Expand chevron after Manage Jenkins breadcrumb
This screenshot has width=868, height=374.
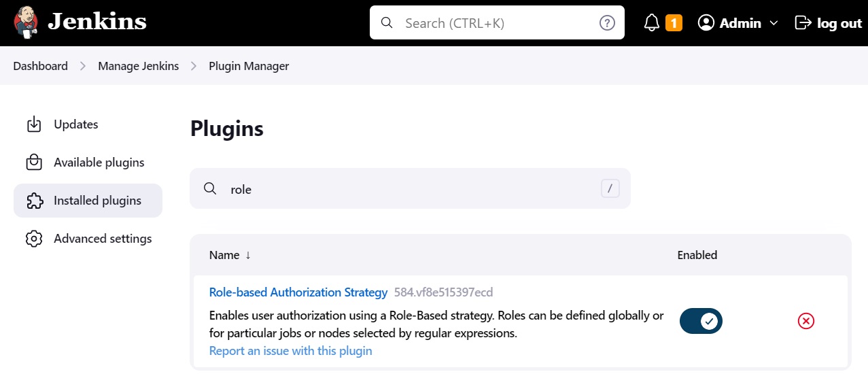point(194,66)
